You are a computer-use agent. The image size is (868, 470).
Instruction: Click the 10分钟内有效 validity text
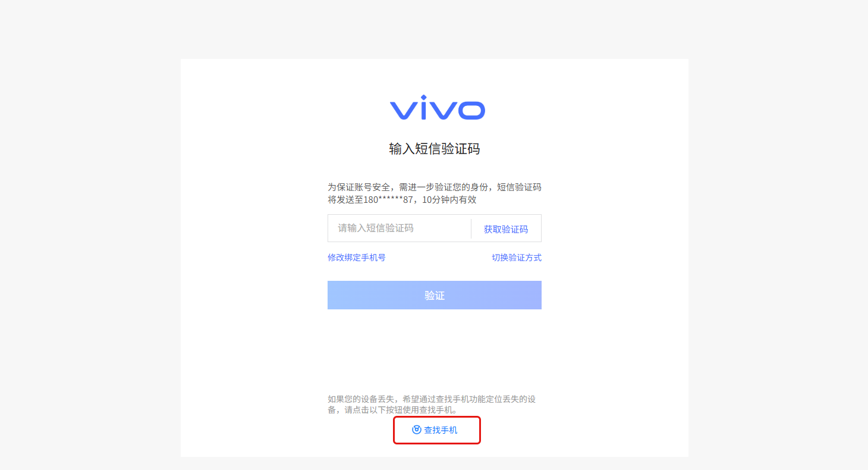coord(449,200)
